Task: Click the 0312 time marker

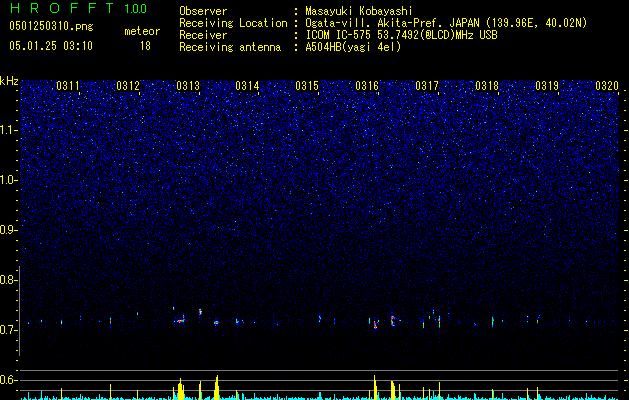Action: pyautogui.click(x=128, y=86)
